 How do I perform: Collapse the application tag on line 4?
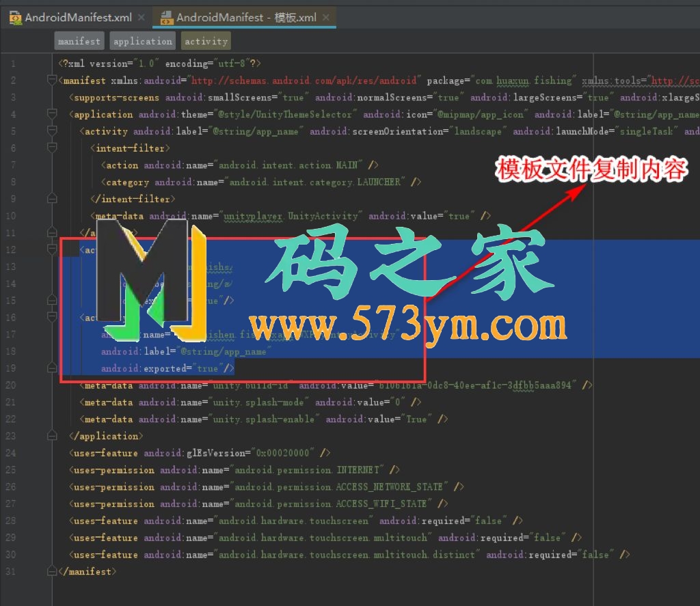pyautogui.click(x=52, y=115)
